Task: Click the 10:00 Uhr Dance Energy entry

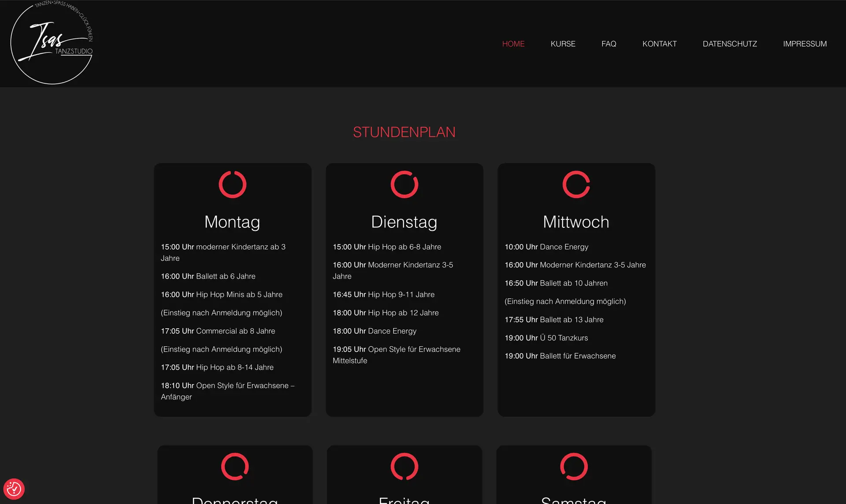Action: tap(546, 247)
